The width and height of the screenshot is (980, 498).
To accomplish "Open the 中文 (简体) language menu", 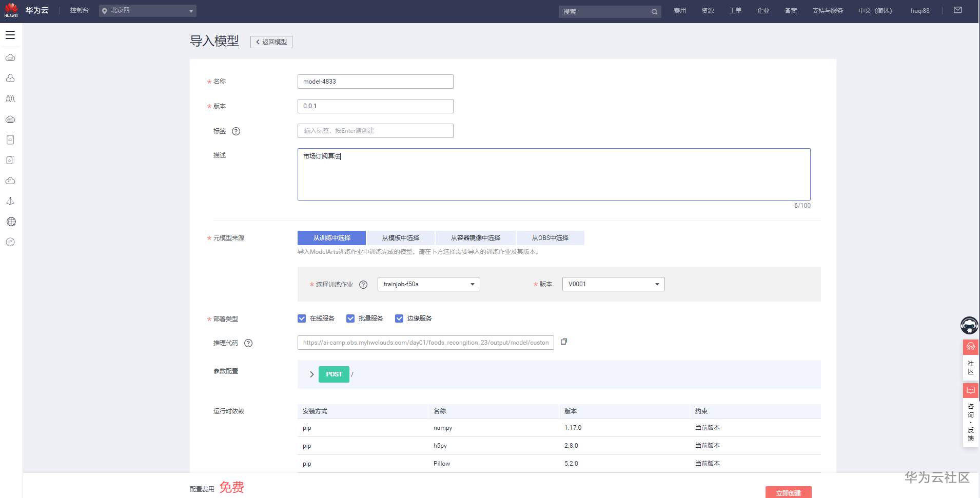I will coord(875,11).
